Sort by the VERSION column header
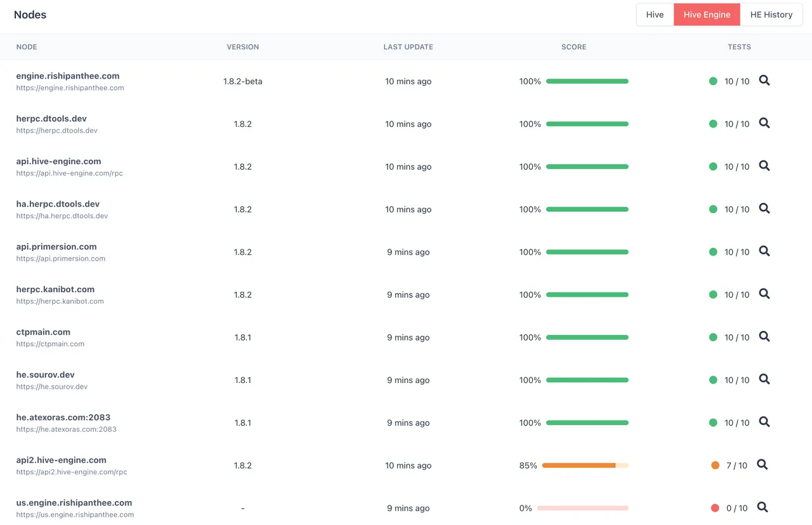Viewport: 812px width, 525px height. click(x=243, y=47)
